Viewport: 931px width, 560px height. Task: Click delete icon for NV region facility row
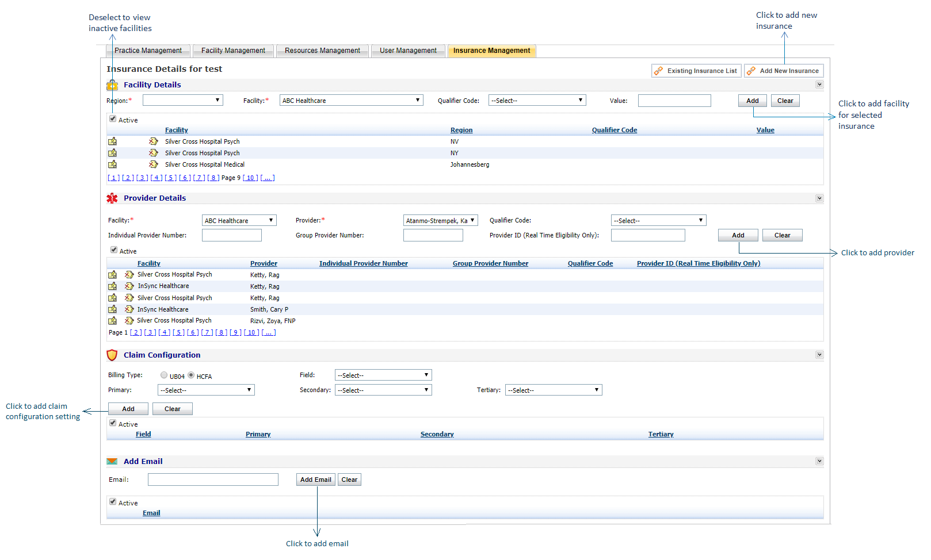153,141
